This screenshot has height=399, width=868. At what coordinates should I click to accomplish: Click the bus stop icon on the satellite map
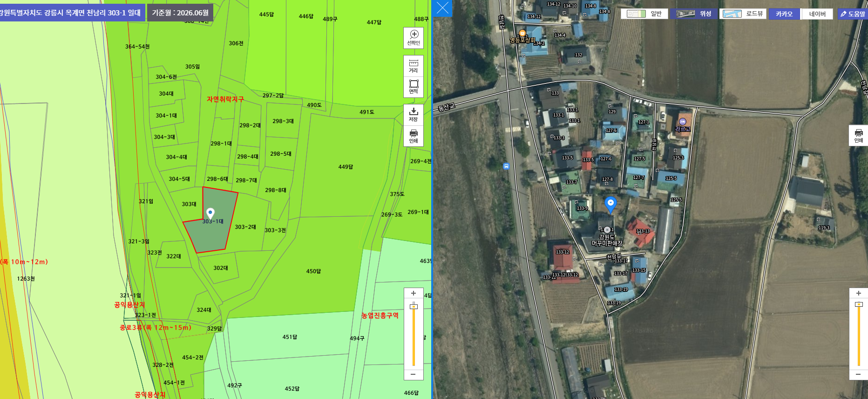click(506, 166)
